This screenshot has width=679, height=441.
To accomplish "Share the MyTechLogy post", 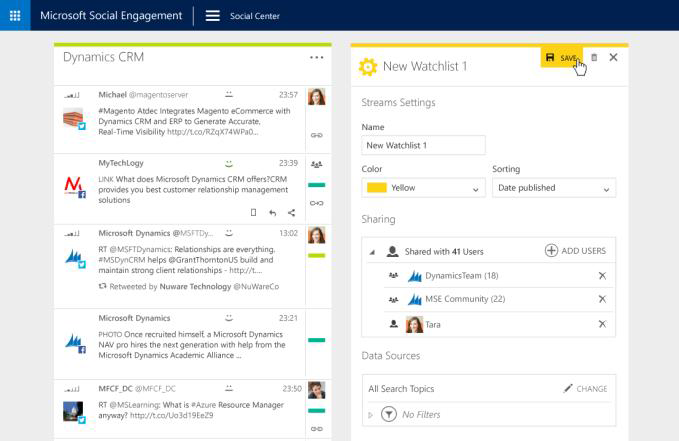I will tap(291, 212).
